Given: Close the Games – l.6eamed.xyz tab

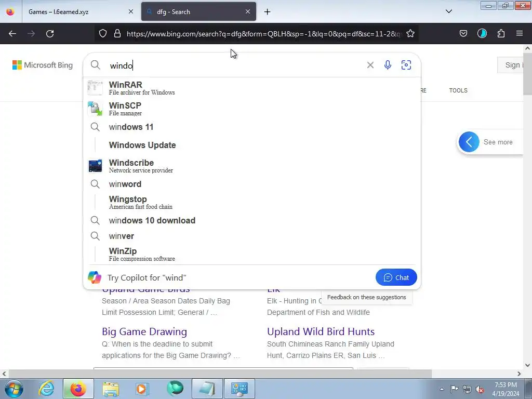Looking at the screenshot, I should click(130, 11).
